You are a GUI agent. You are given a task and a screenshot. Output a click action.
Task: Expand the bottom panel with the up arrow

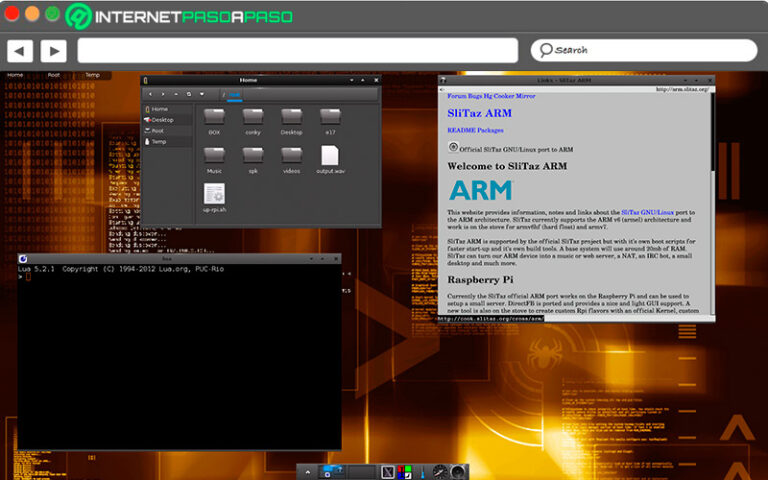(308, 471)
